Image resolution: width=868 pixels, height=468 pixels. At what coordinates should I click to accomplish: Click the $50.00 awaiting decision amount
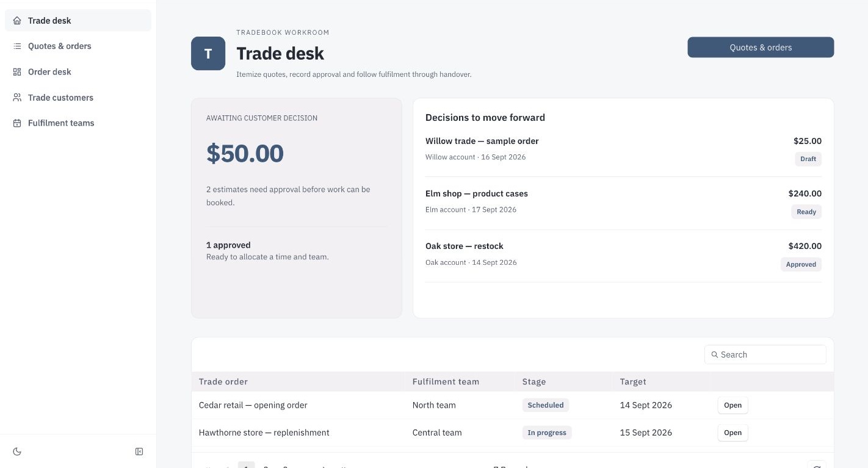coord(245,153)
